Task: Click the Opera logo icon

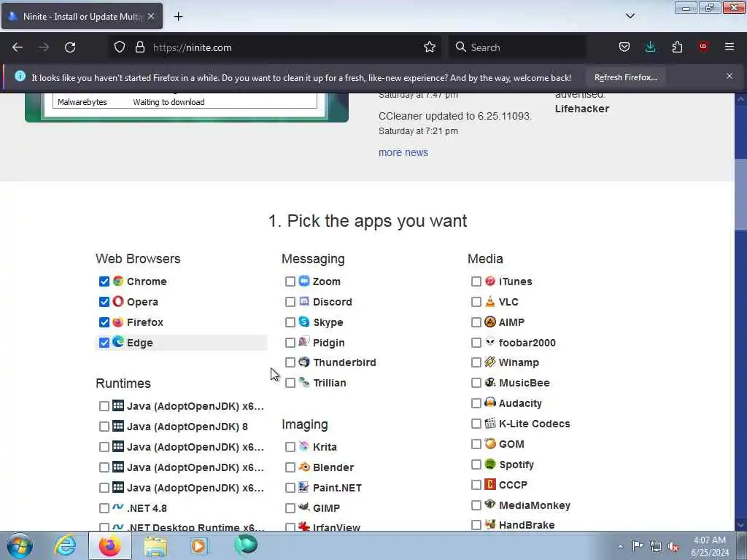Action: tap(118, 301)
